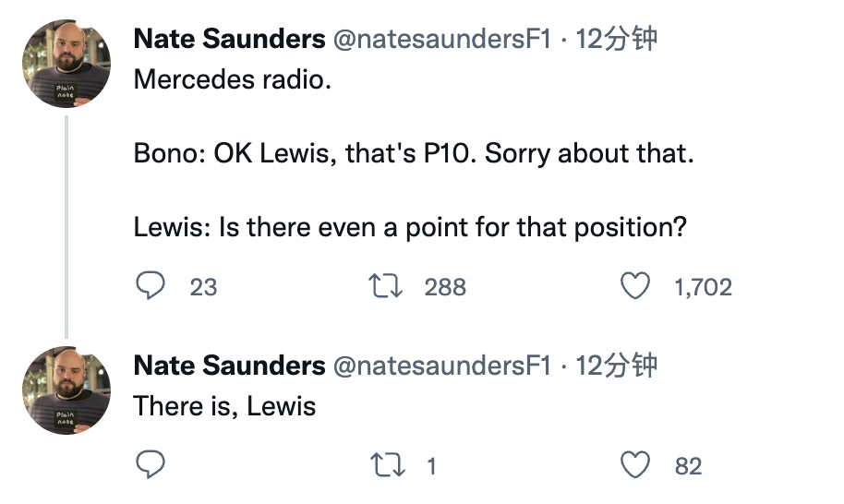
Task: Click the first tweet's 12分钟 timestamp
Action: tap(616, 39)
